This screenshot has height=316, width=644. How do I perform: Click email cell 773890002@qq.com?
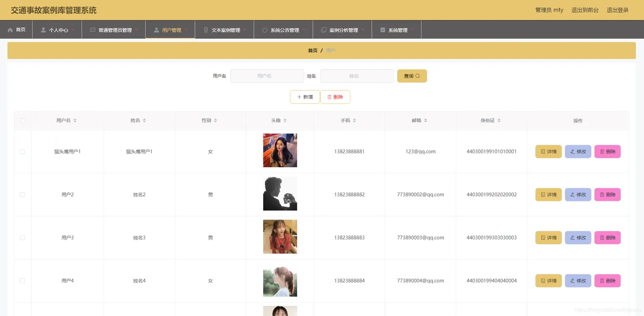pyautogui.click(x=420, y=194)
